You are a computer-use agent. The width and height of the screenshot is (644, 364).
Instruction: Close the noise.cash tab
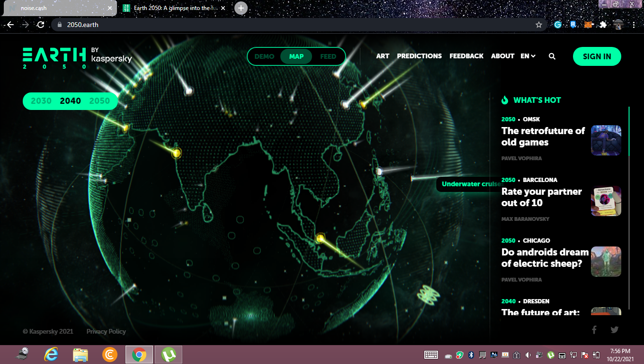click(x=110, y=8)
